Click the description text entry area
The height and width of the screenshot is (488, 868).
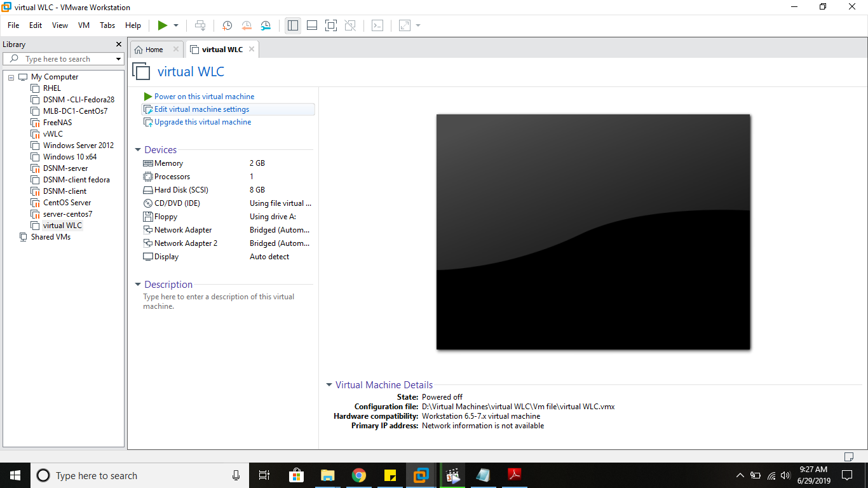[220, 301]
